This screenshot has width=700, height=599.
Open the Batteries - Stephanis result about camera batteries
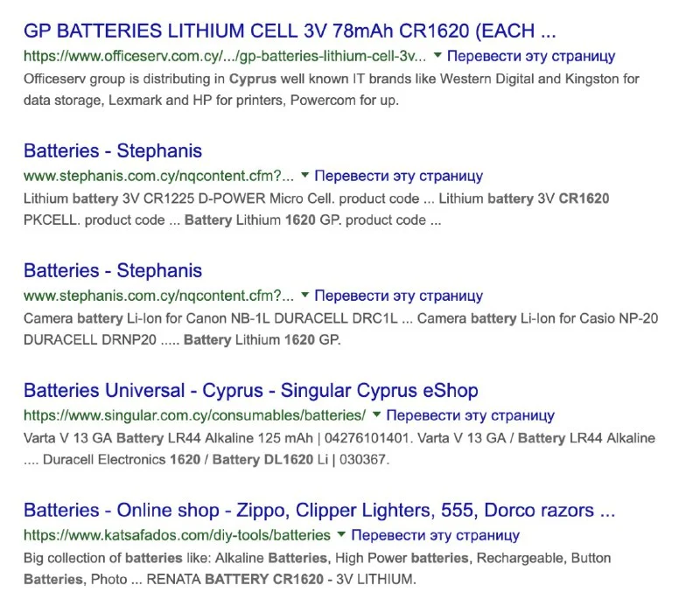tap(113, 271)
